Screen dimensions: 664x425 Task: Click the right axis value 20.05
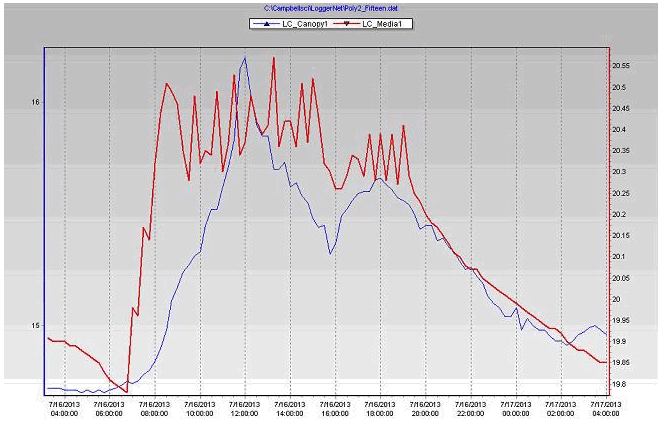pos(621,278)
